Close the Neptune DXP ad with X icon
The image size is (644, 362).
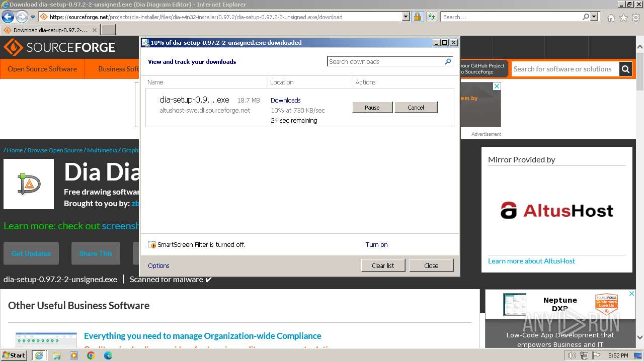pos(632,294)
